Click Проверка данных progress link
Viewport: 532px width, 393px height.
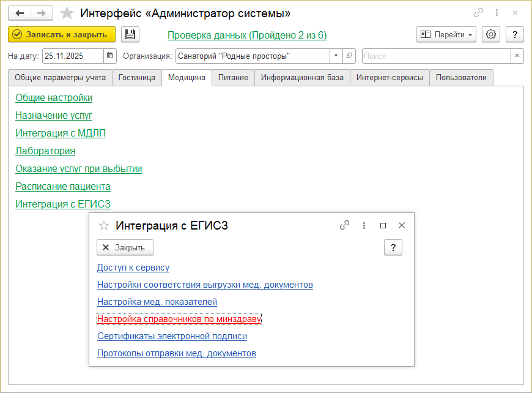247,36
